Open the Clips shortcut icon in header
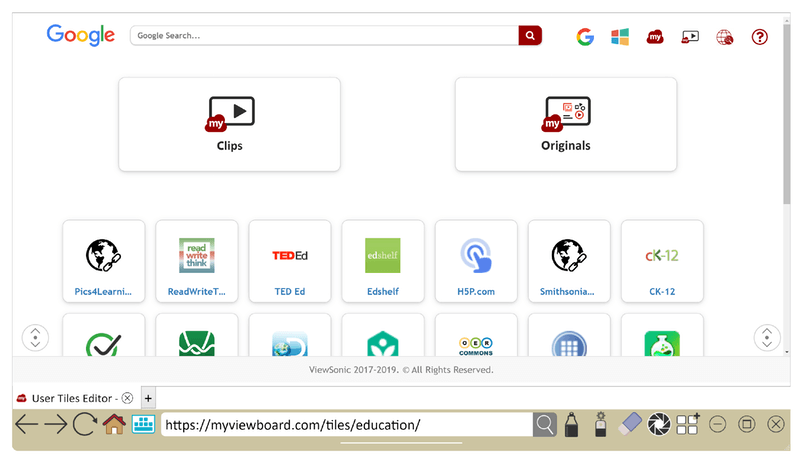Screen dimensions: 800x465 (690, 37)
